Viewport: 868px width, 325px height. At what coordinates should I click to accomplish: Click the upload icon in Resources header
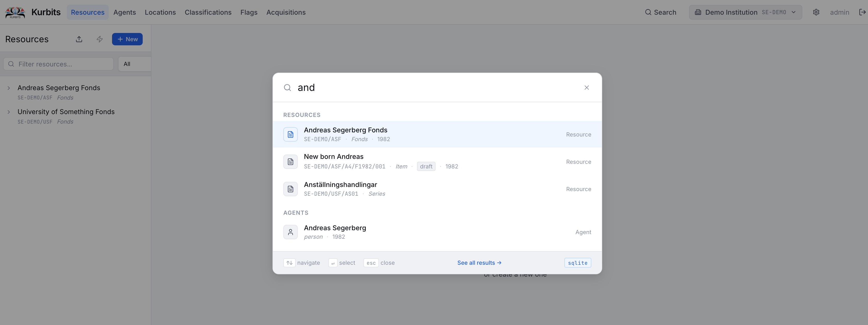[x=79, y=39]
